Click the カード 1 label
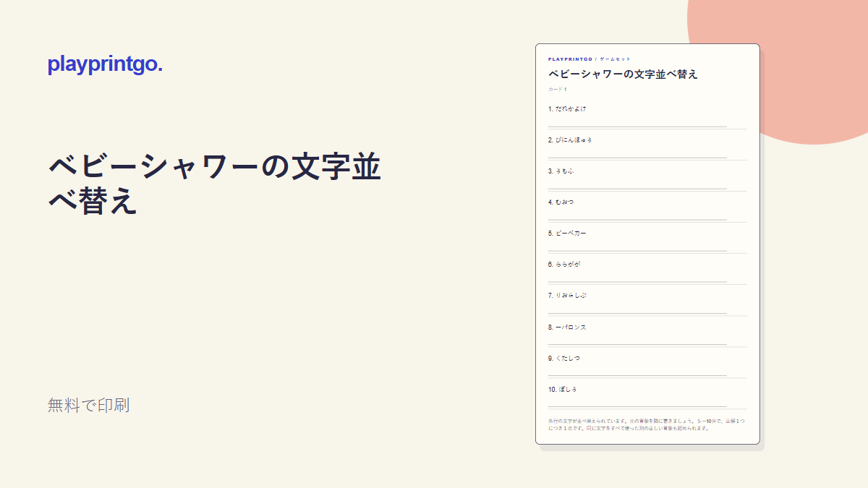 coord(558,89)
